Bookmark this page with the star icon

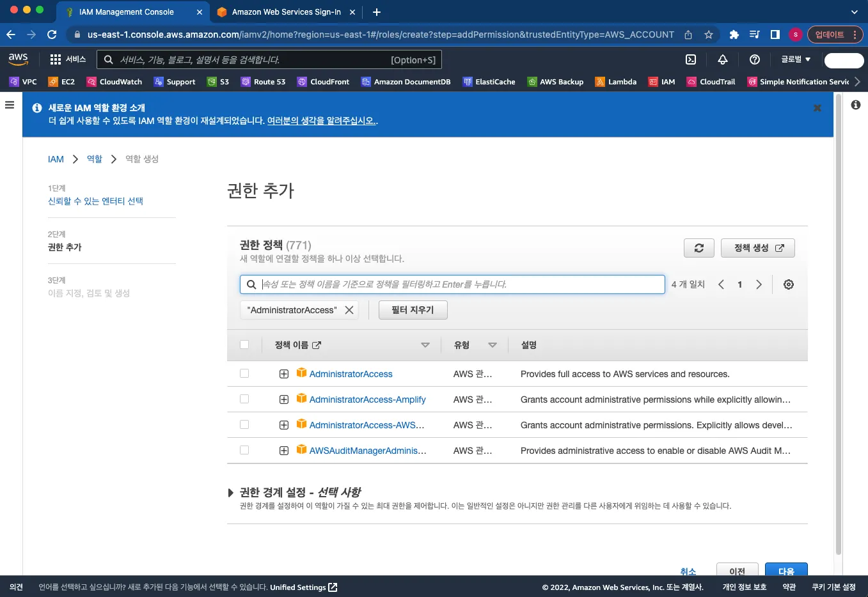[x=709, y=35]
